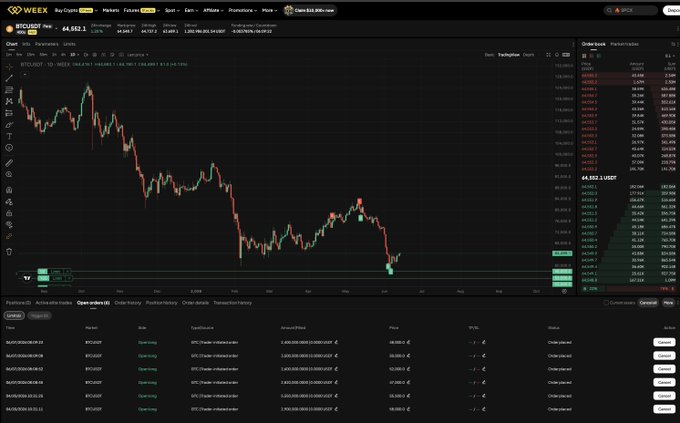The width and height of the screenshot is (680, 423).
Task: Show both sides order book view
Action: pyautogui.click(x=584, y=56)
